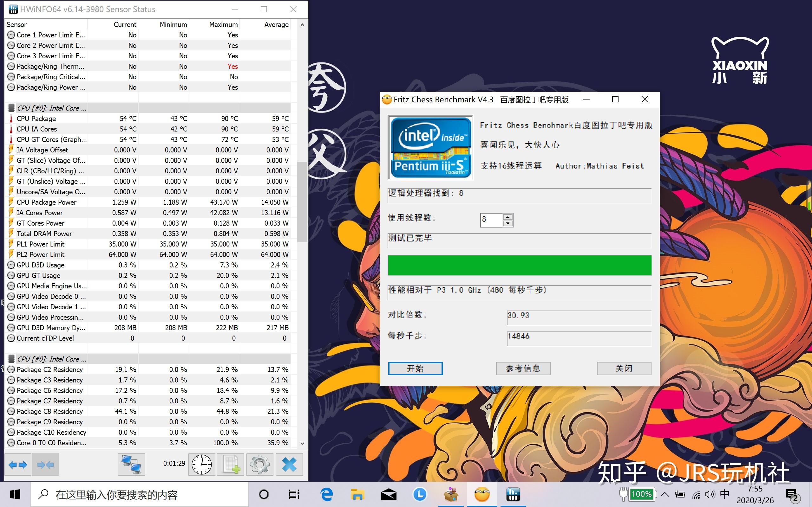Open File Explorer from the taskbar

click(x=357, y=495)
